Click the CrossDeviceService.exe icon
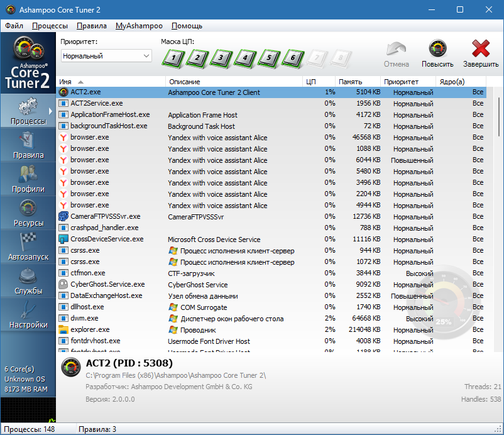 pos(63,239)
